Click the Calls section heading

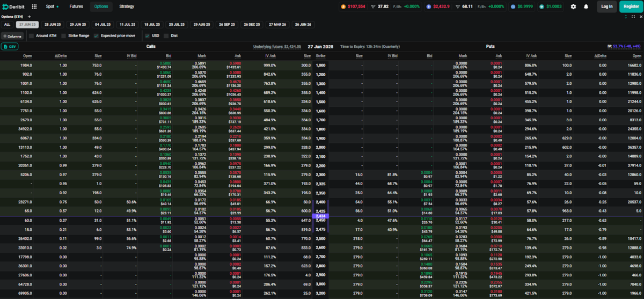pos(151,47)
